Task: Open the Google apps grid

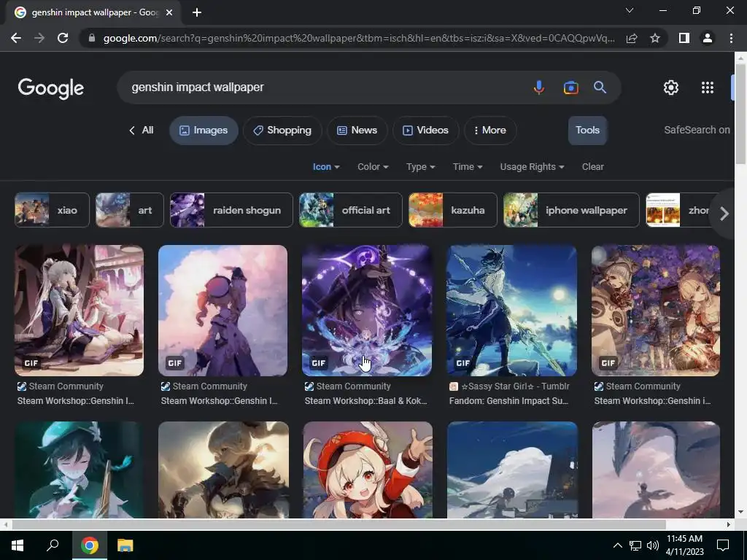Action: coord(708,87)
